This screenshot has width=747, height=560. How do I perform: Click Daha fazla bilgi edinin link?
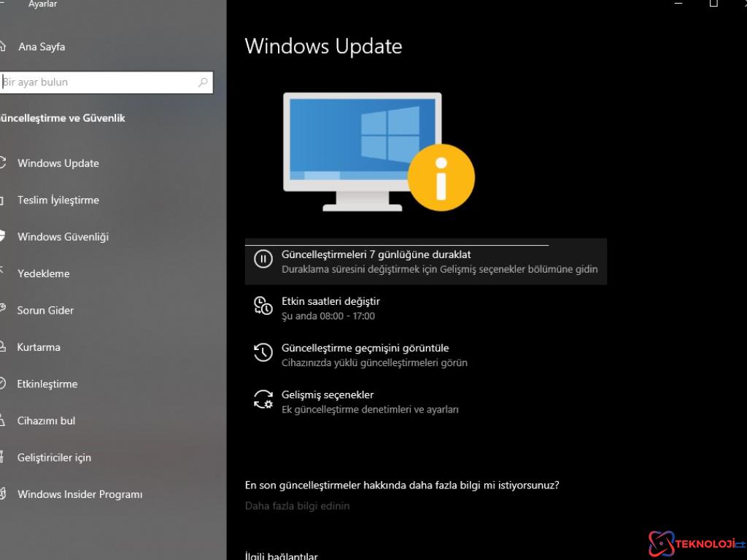[297, 505]
